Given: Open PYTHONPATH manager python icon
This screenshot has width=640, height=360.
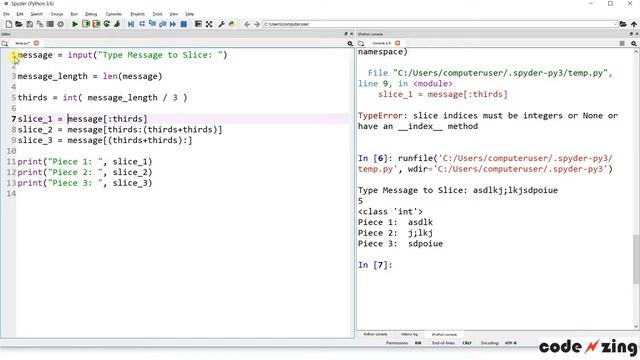Looking at the screenshot, I should click(232, 24).
